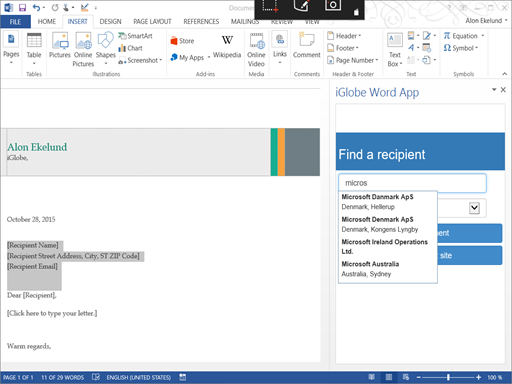Switch to Read Mode view in status bar
Image resolution: width=512 pixels, height=384 pixels.
tap(371, 377)
